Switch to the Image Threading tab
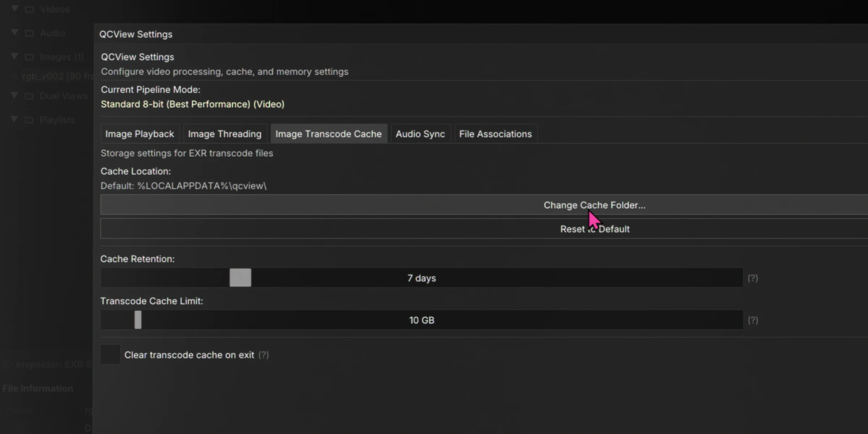The width and height of the screenshot is (868, 434). 225,134
